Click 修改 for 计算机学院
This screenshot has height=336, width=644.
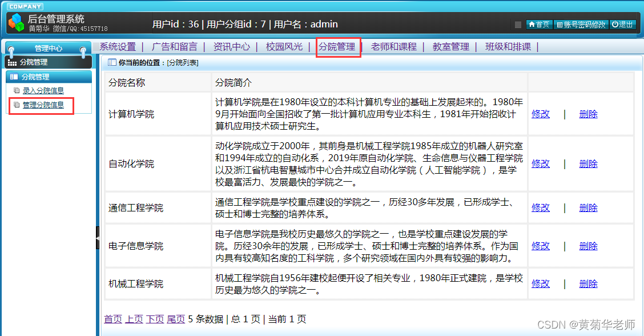[x=541, y=114]
